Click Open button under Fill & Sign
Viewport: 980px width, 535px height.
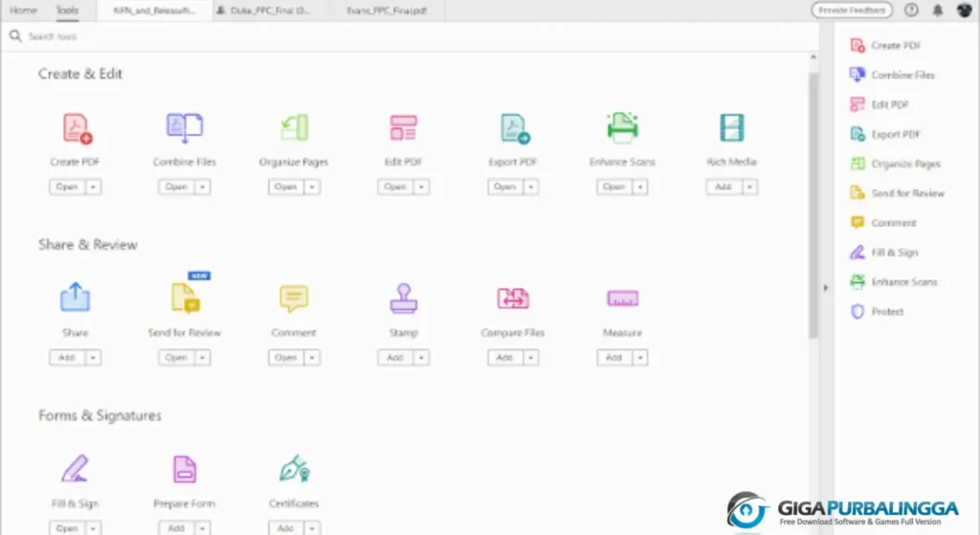[67, 528]
